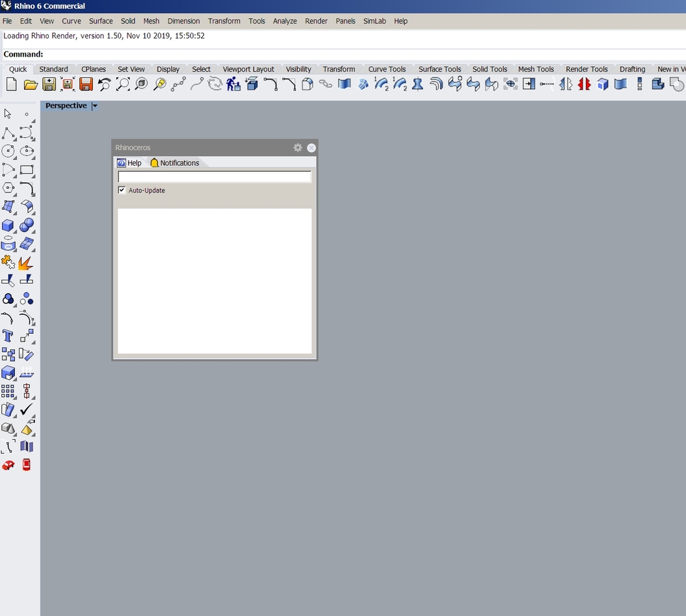Switch to the Mesh Tools tab
This screenshot has width=686, height=616.
point(536,69)
